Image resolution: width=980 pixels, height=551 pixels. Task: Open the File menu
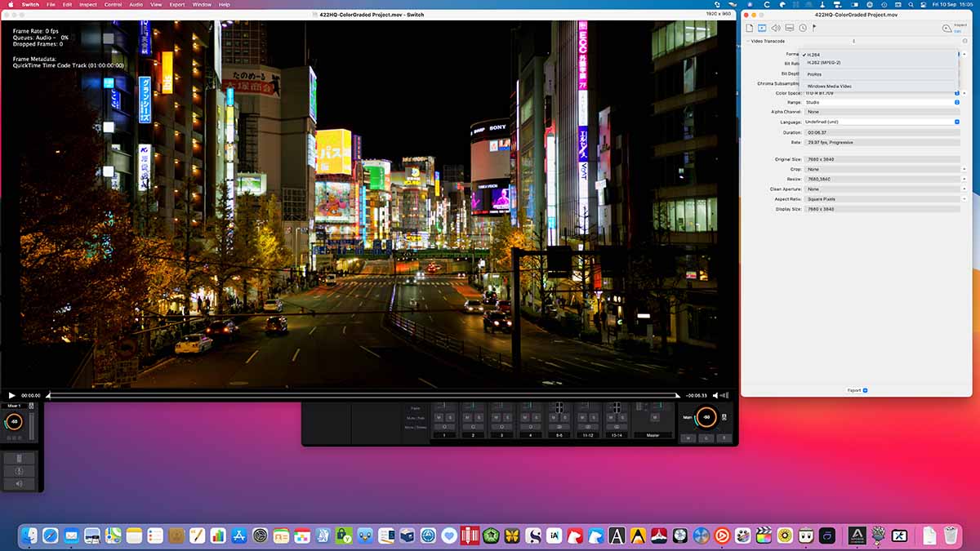pos(51,4)
